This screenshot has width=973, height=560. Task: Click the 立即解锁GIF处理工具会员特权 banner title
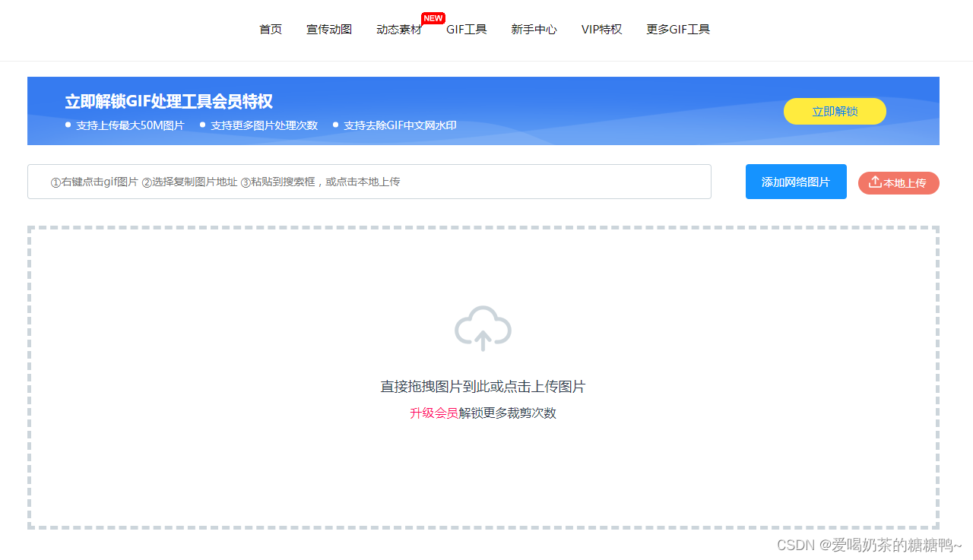[x=169, y=101]
